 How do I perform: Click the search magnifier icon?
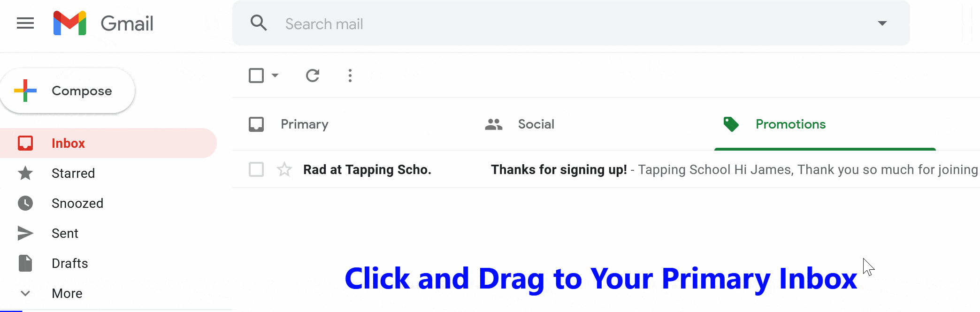pos(259,23)
